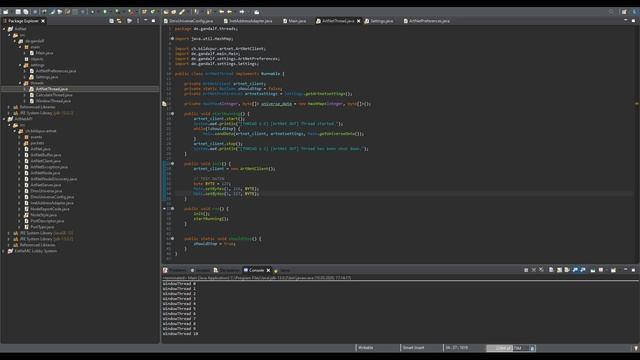This screenshot has width=640, height=360.
Task: Click the New file wizard toolbar icon
Action: coord(6,12)
